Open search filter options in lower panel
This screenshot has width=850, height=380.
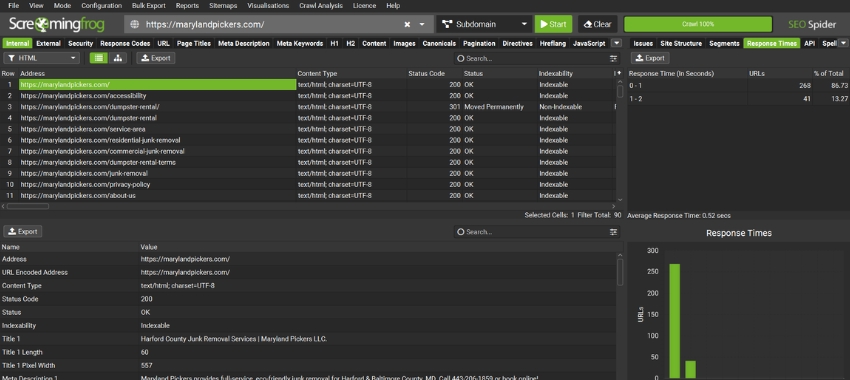pyautogui.click(x=613, y=231)
